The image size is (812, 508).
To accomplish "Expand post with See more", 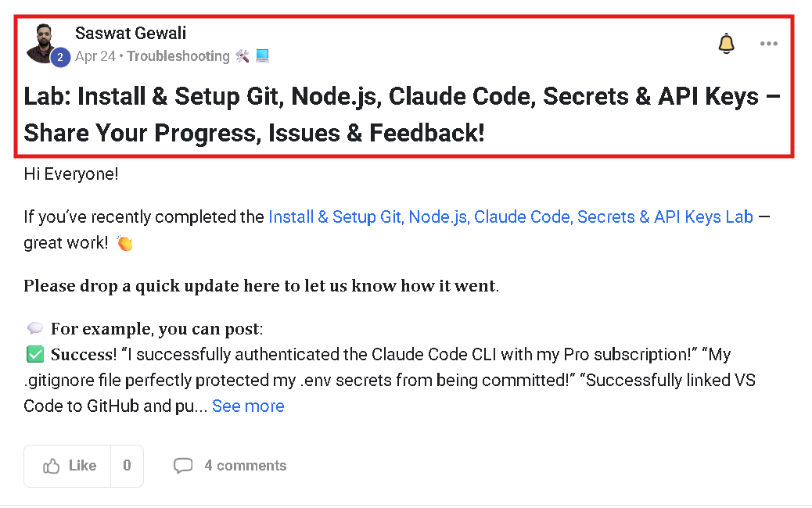I will coord(248,406).
